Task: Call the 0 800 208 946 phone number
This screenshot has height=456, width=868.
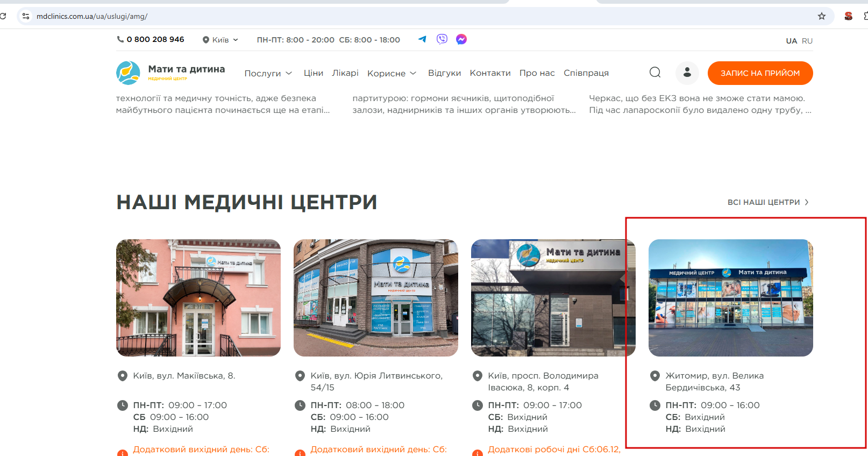Action: pos(155,39)
